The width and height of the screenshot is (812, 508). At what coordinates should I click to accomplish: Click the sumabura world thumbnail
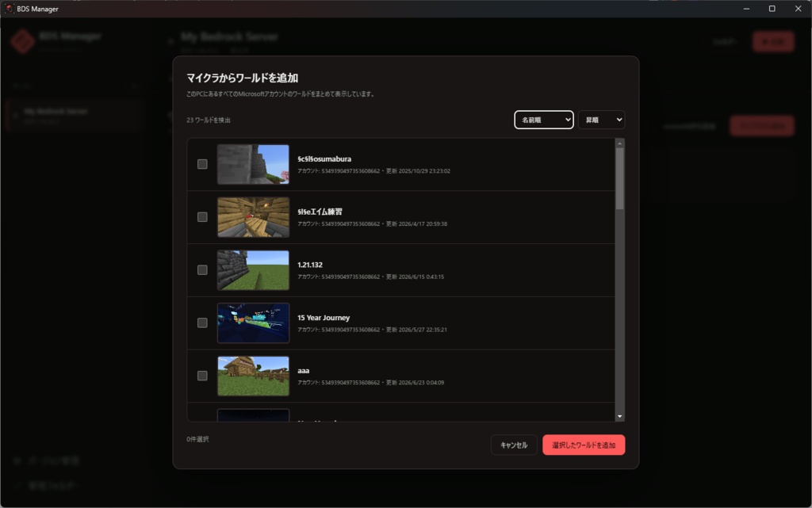click(253, 164)
